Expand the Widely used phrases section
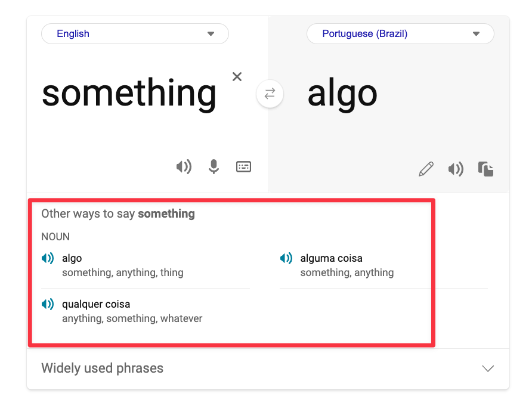The height and width of the screenshot is (412, 532). pyautogui.click(x=488, y=368)
